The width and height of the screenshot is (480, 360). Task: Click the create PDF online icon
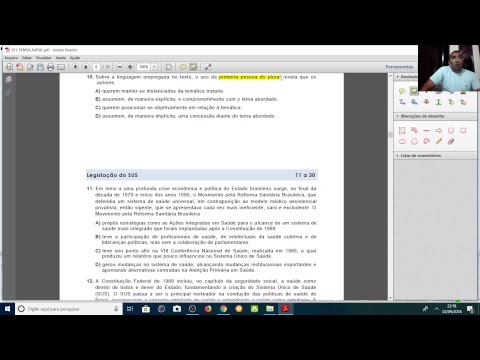(x=20, y=67)
